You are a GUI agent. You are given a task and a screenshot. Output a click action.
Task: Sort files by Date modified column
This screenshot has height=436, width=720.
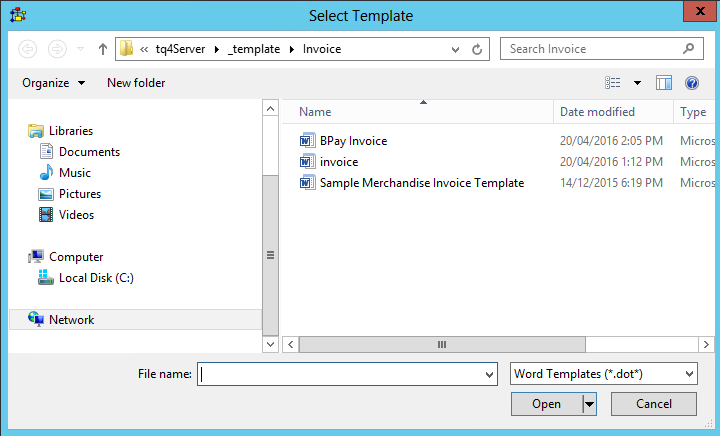click(x=597, y=112)
